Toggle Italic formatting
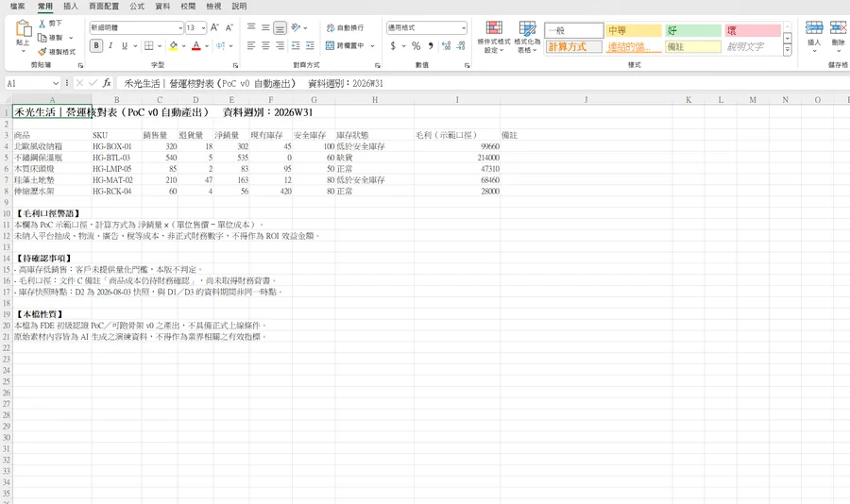Screen dimensions: 850x504 110,46
